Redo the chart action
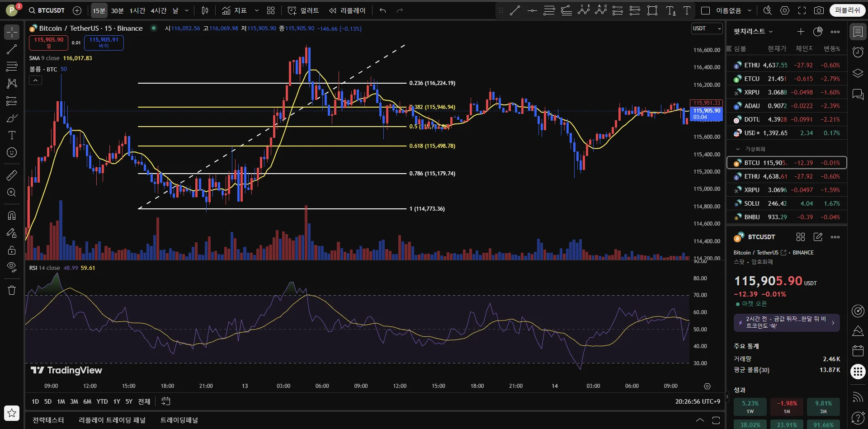 tap(400, 10)
